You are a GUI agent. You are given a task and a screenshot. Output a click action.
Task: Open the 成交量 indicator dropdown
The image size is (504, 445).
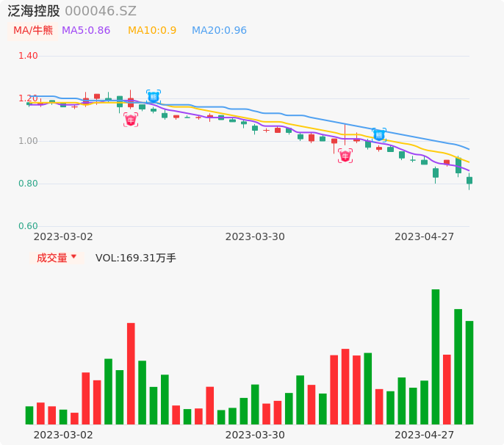[57, 258]
